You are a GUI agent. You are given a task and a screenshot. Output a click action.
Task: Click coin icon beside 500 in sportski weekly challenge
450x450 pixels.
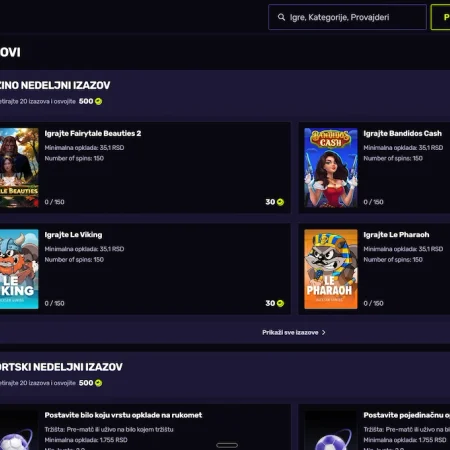coord(98,383)
